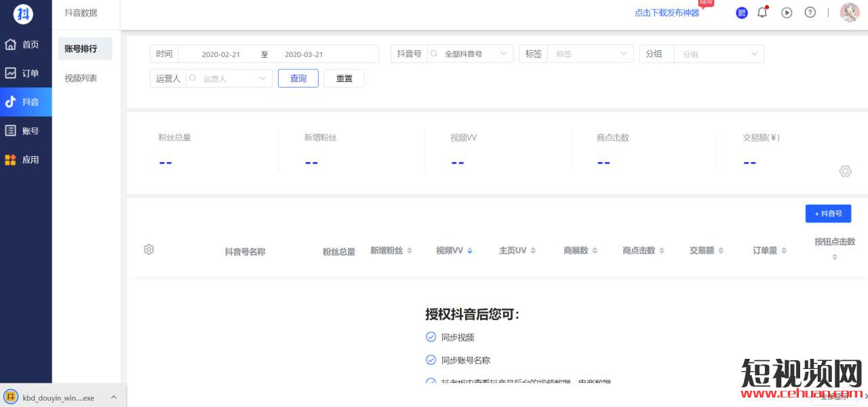
Task: Sort table by 交易额 column
Action: click(707, 251)
